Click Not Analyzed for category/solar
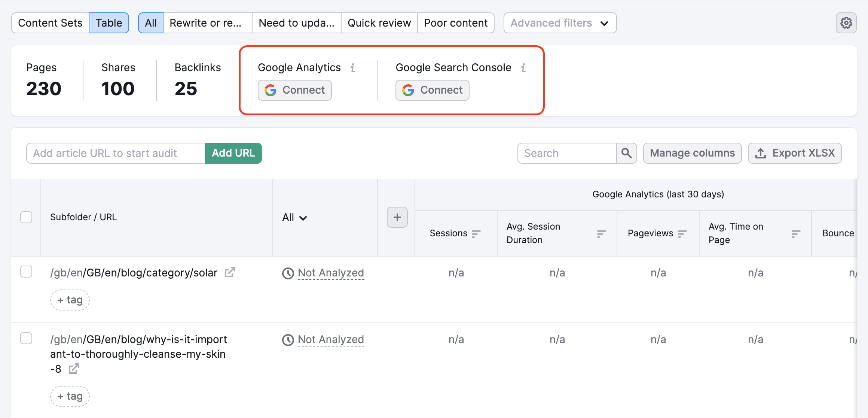Image resolution: width=868 pixels, height=418 pixels. coord(331,273)
